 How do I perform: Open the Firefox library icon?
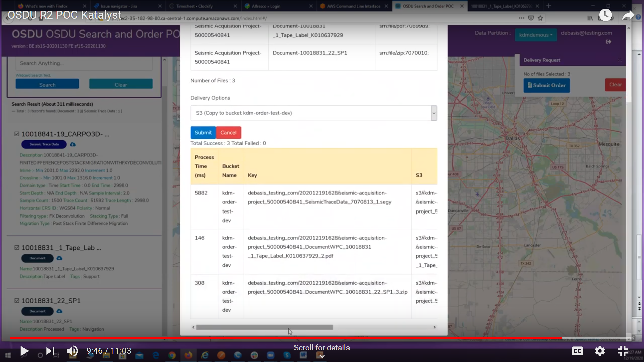590,18
